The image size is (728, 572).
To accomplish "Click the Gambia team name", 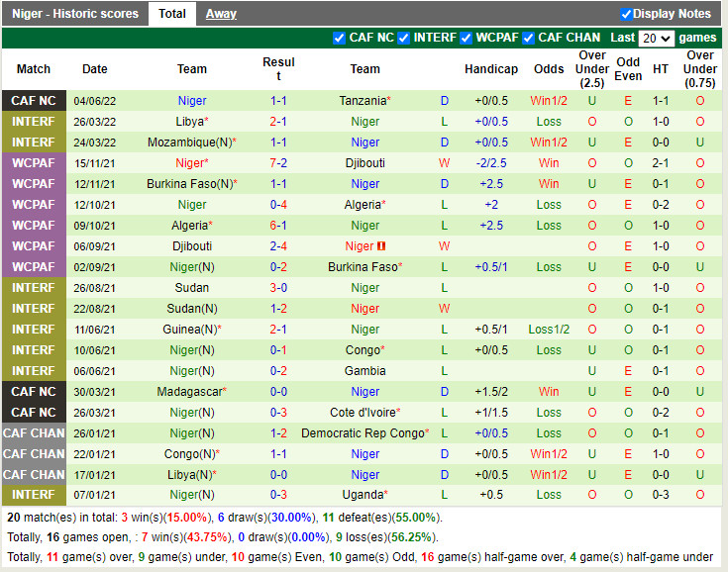I will [x=364, y=371].
